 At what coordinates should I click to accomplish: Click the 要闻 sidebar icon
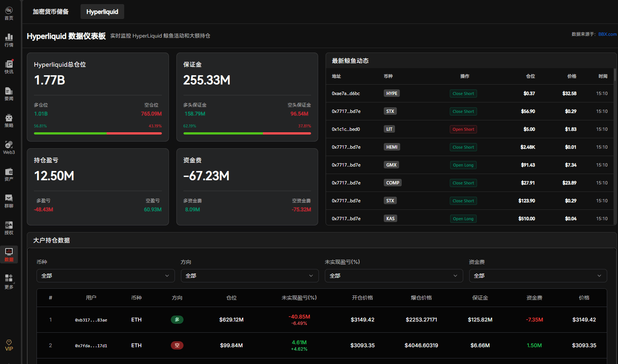(x=9, y=93)
